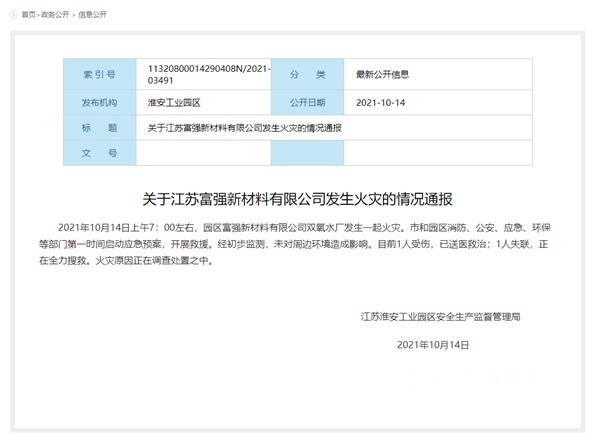Screen dimensions: 600x443
Task: Go to 政务公开 breadcrumb link
Action: 55,15
